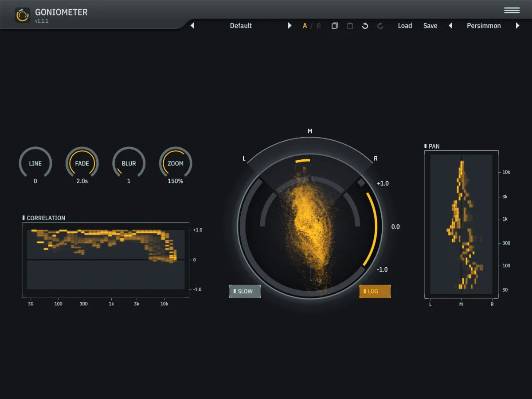This screenshot has width=532, height=399.
Task: Click the Goniometer logo icon
Action: point(22,15)
